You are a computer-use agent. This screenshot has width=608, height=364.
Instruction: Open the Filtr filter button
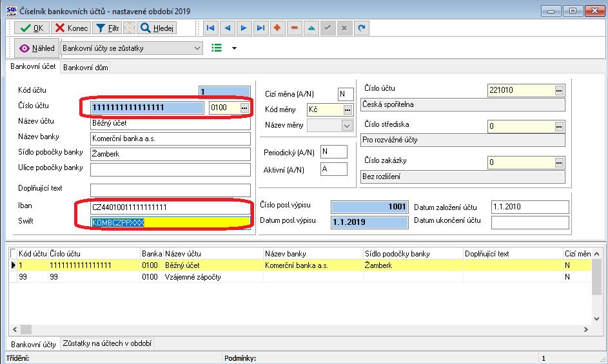point(107,28)
